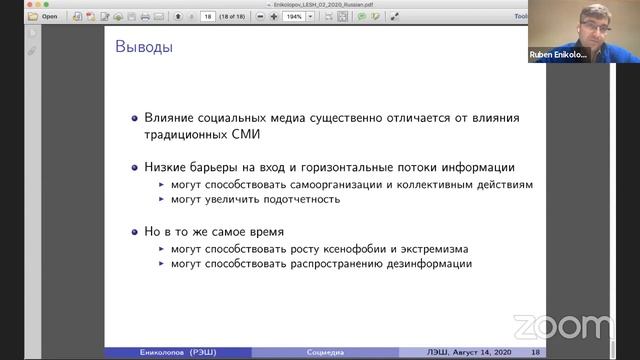This screenshot has width=640, height=360.
Task: Click the footer label 'Соцмедиа'
Action: coord(325,352)
